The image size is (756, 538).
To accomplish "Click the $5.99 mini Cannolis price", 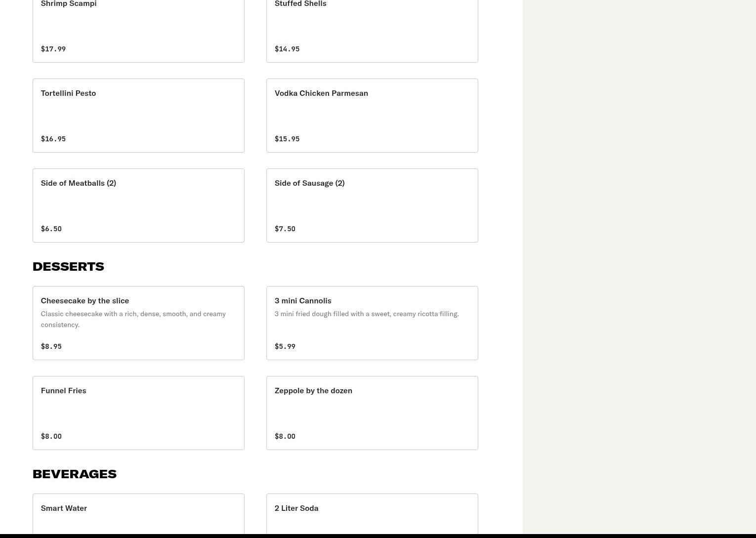I will pos(285,346).
